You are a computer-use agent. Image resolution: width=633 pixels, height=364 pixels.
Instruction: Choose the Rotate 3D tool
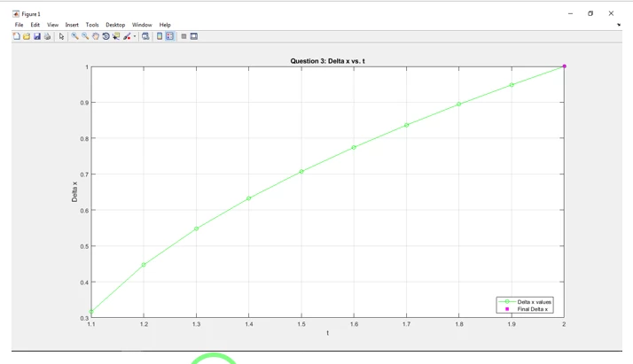[x=105, y=36]
